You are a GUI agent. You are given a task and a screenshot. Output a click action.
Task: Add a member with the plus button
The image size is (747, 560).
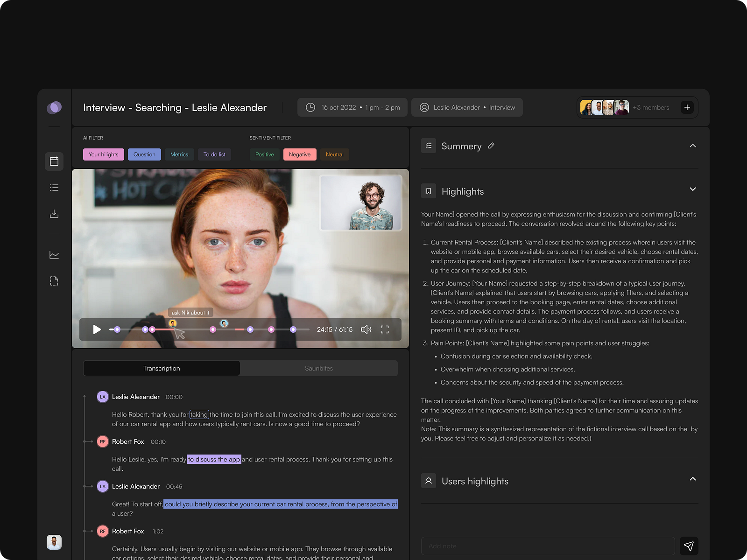687,107
